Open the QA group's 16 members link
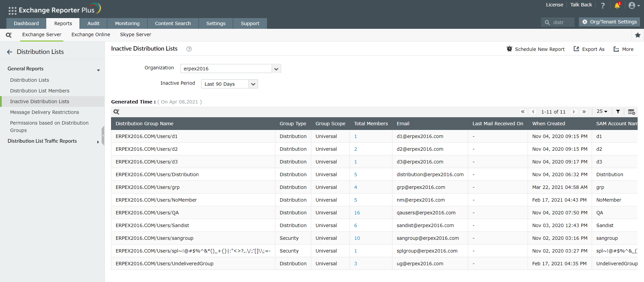This screenshot has width=644, height=282. tap(357, 213)
